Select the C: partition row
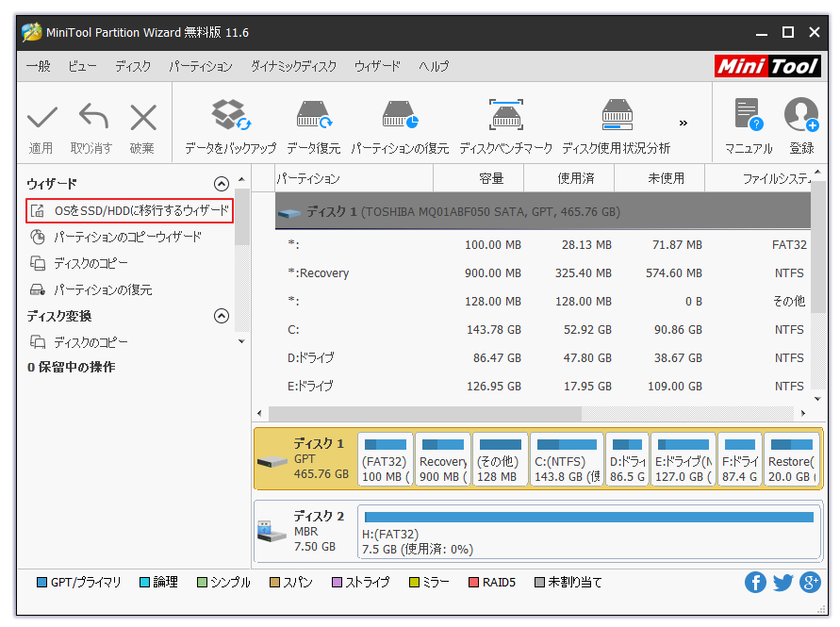 [543, 330]
